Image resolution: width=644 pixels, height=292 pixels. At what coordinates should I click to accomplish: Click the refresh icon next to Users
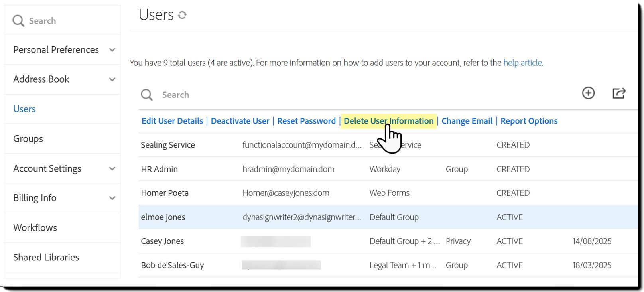tap(182, 15)
